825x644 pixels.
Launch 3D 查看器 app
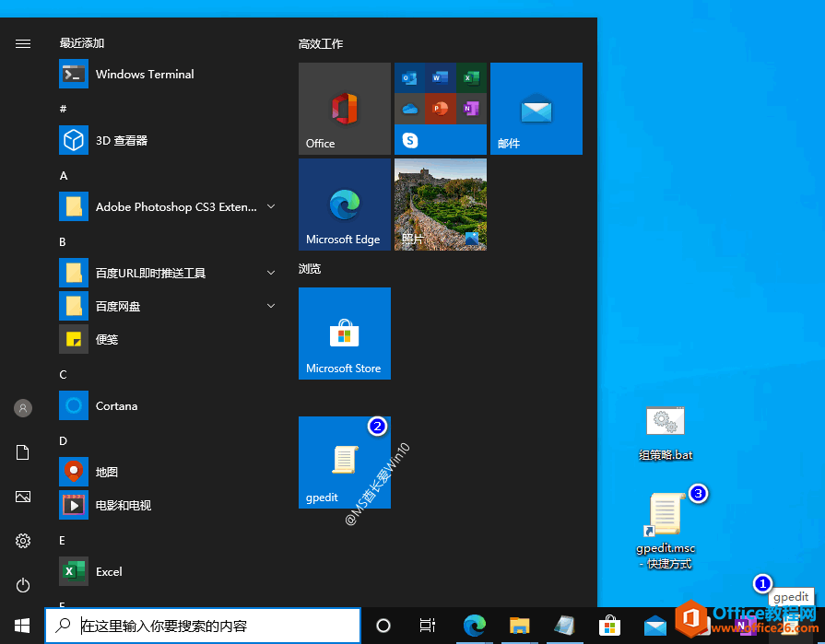[121, 141]
